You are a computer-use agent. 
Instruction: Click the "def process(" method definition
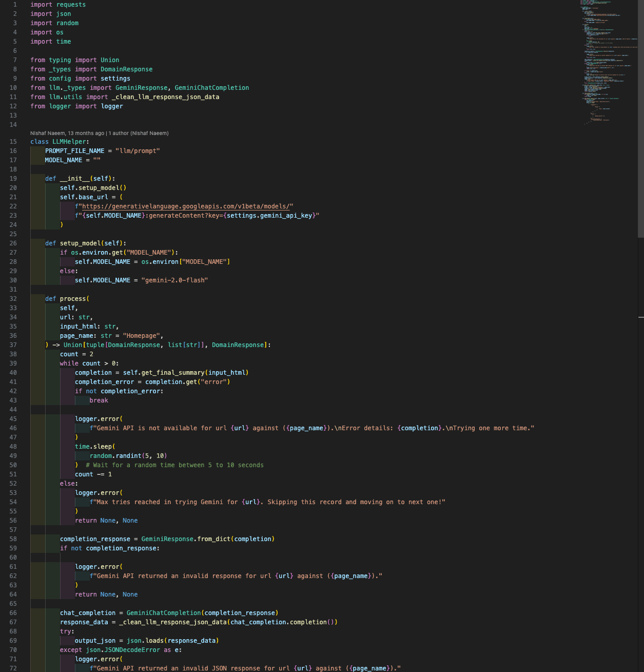point(67,299)
